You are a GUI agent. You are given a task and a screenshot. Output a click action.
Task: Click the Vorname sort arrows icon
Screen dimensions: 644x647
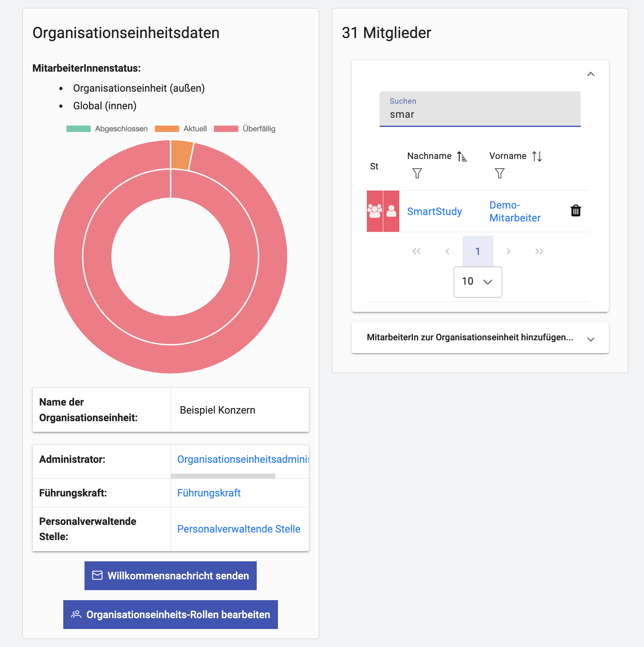coord(537,156)
